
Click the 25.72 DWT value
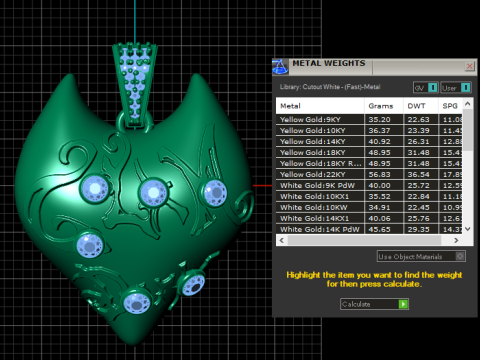418,185
